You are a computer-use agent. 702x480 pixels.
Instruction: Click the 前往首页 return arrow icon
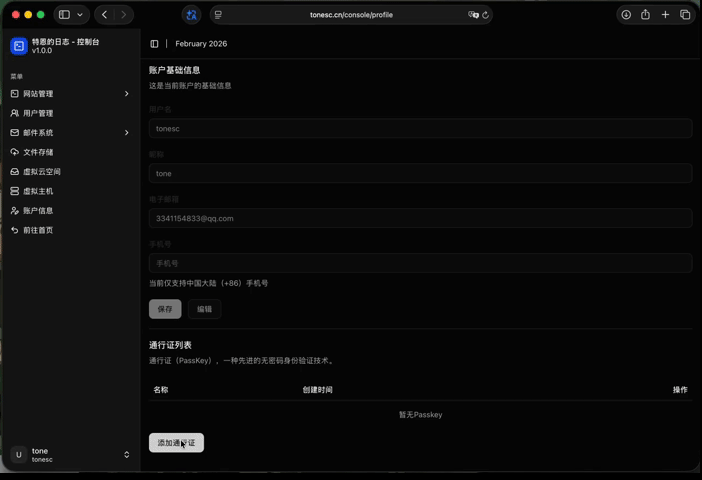coord(15,230)
